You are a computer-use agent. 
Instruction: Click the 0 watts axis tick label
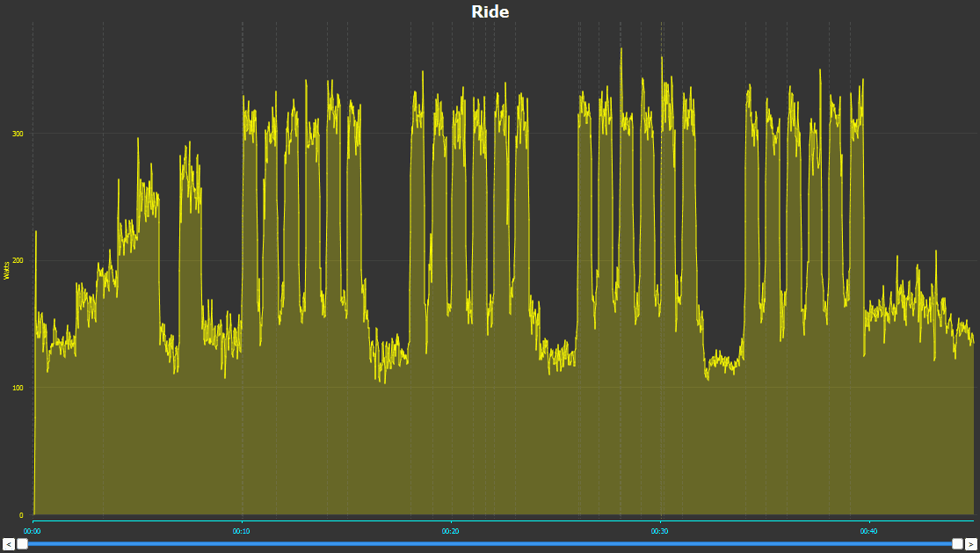click(x=20, y=515)
